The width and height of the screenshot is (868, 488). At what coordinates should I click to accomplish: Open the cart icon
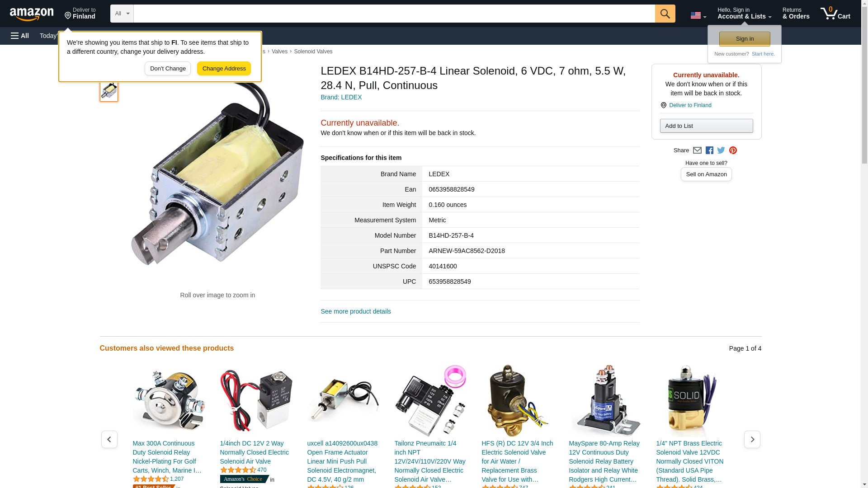835,14
